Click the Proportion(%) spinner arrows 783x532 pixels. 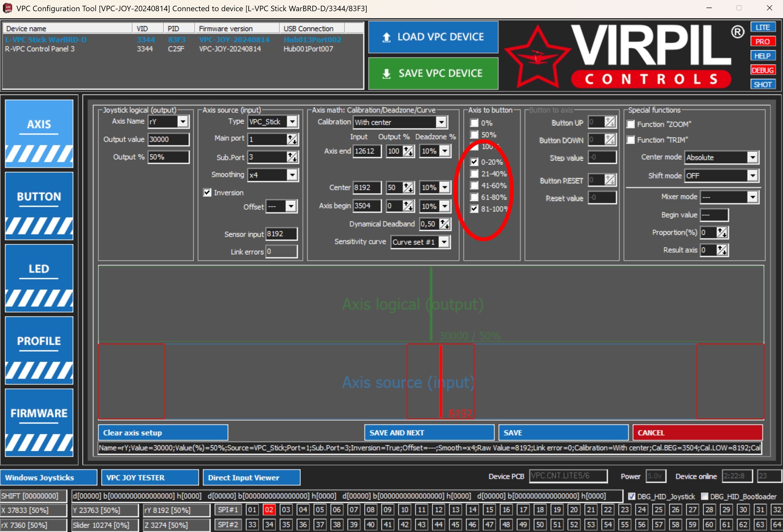tap(722, 232)
